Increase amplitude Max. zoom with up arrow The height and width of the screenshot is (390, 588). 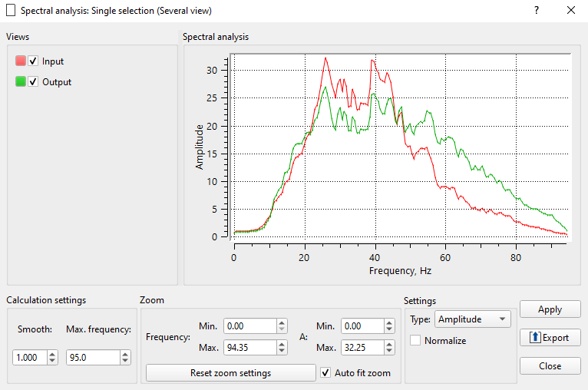coord(388,344)
